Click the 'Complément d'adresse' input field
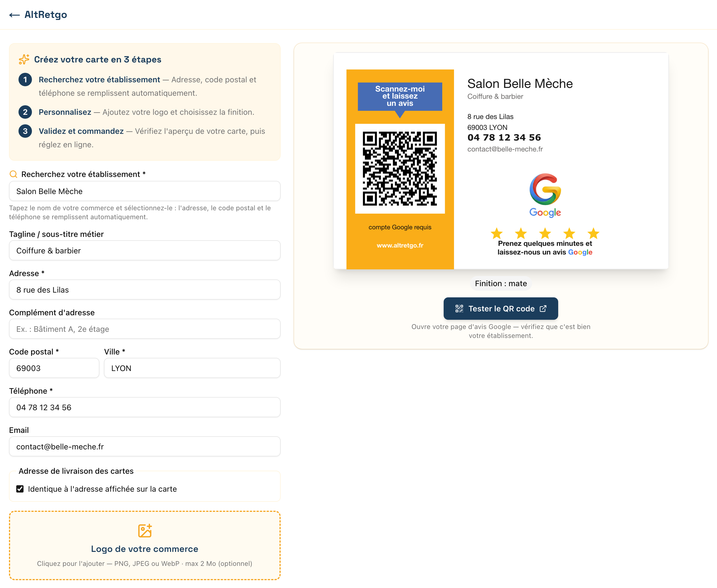 click(145, 329)
